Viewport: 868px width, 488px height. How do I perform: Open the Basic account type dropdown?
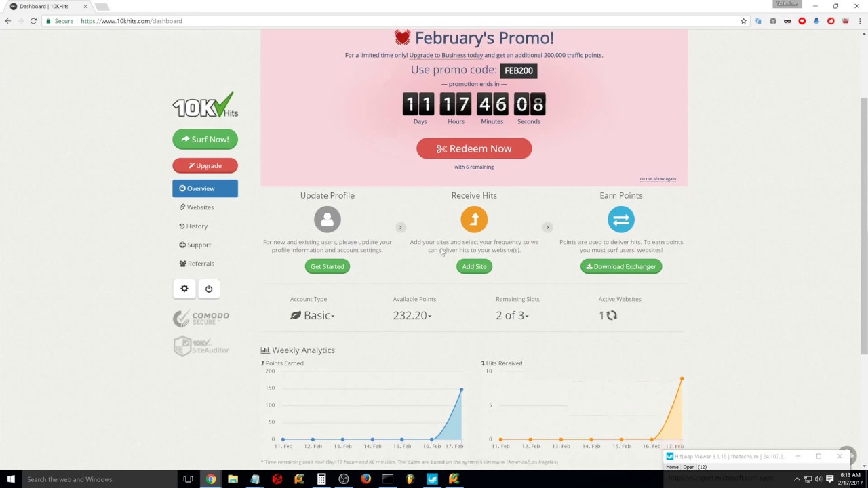coord(313,315)
